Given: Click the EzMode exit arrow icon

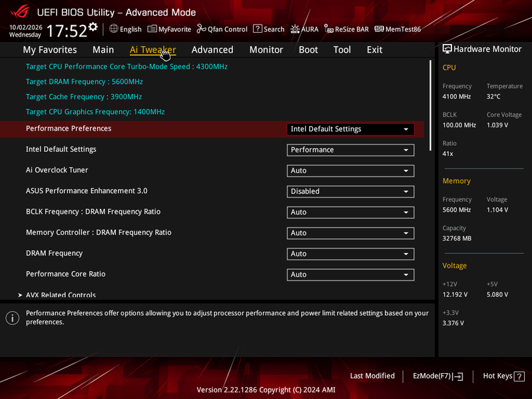Looking at the screenshot, I should 457,376.
